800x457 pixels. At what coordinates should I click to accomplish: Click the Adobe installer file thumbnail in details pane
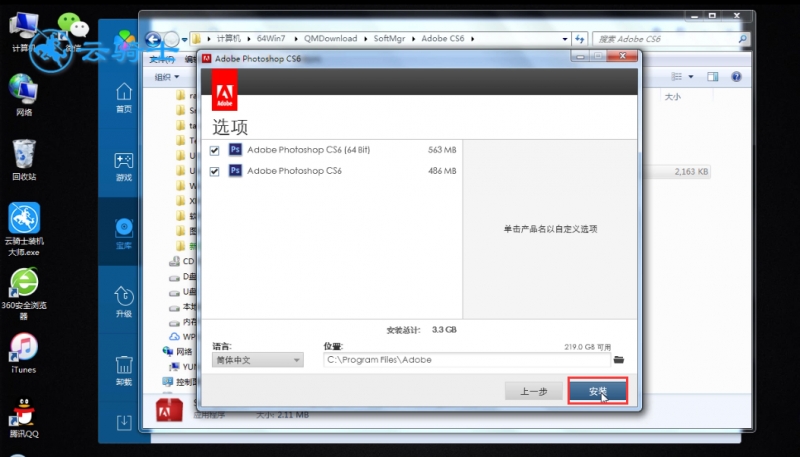(169, 410)
